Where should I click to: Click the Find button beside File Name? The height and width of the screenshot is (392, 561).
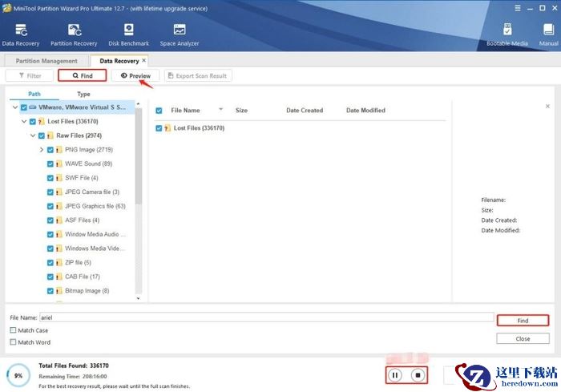pos(523,321)
